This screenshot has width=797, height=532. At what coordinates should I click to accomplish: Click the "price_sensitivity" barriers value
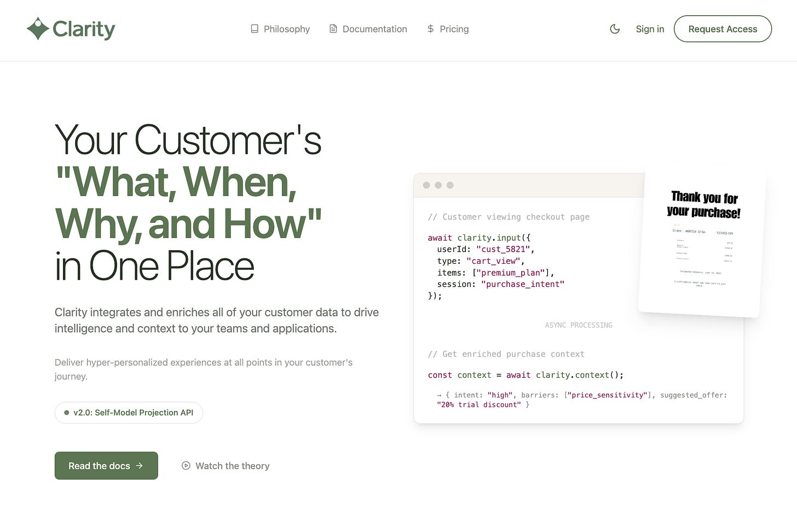click(x=608, y=395)
